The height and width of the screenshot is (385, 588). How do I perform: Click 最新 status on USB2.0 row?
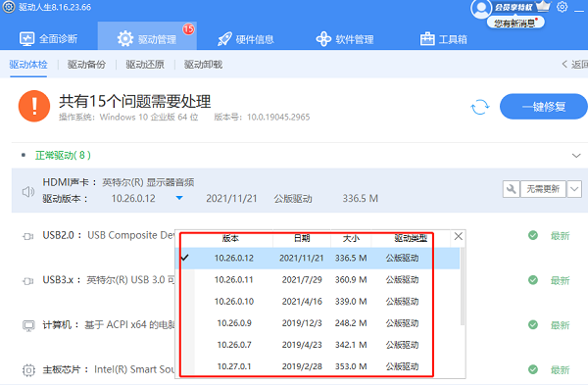[x=561, y=236]
